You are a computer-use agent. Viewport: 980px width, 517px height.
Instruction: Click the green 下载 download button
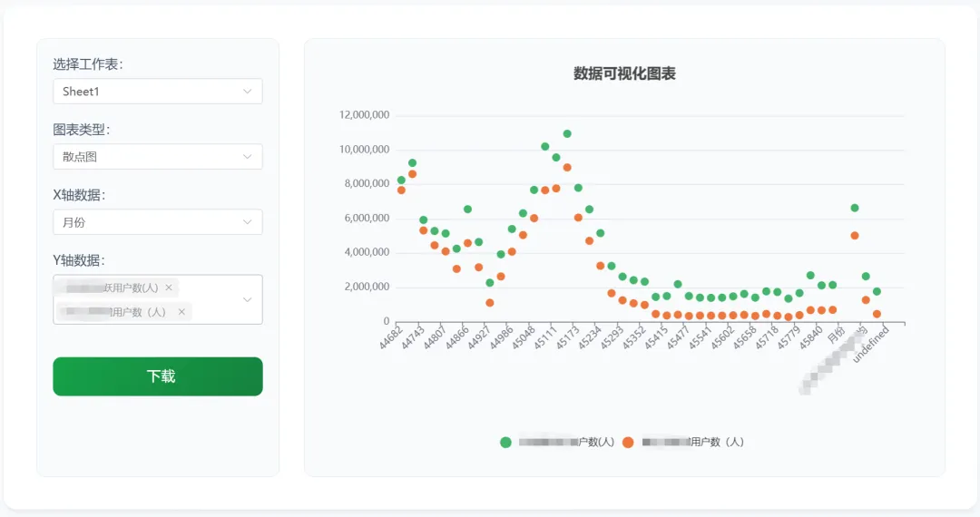(158, 376)
